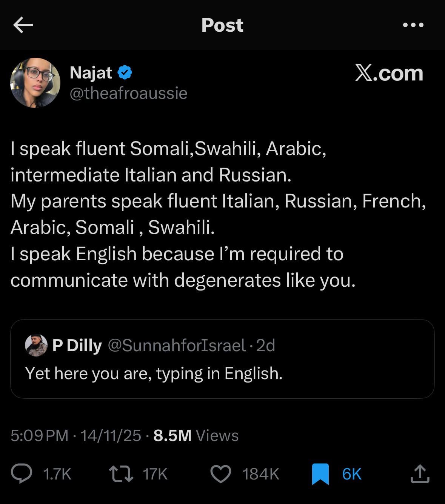View the 184K likes count
Screen dimensions: 445x504
[x=261, y=474]
